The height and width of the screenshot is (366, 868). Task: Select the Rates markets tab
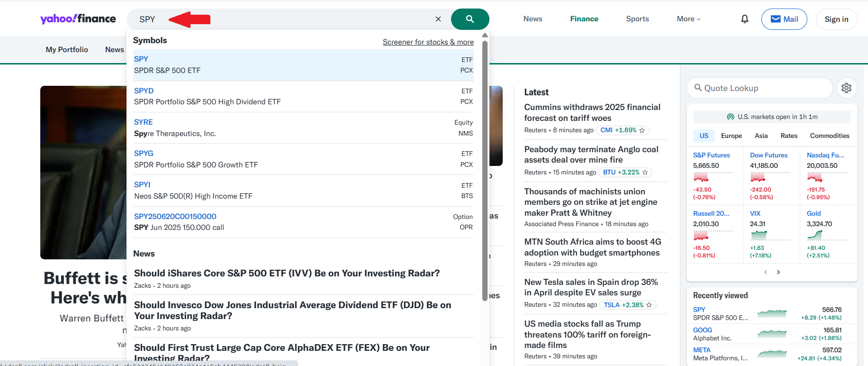tap(789, 136)
